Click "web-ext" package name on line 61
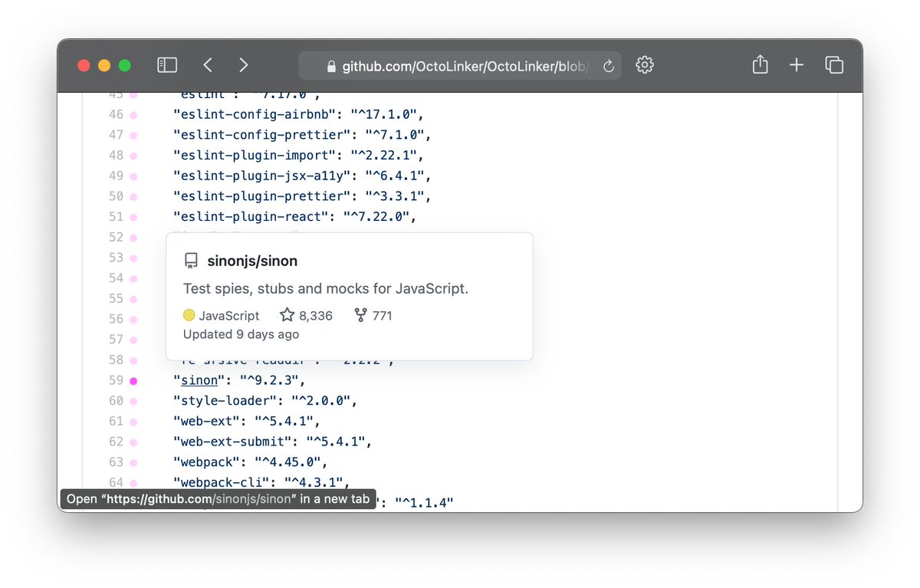The image size is (920, 588). click(208, 421)
